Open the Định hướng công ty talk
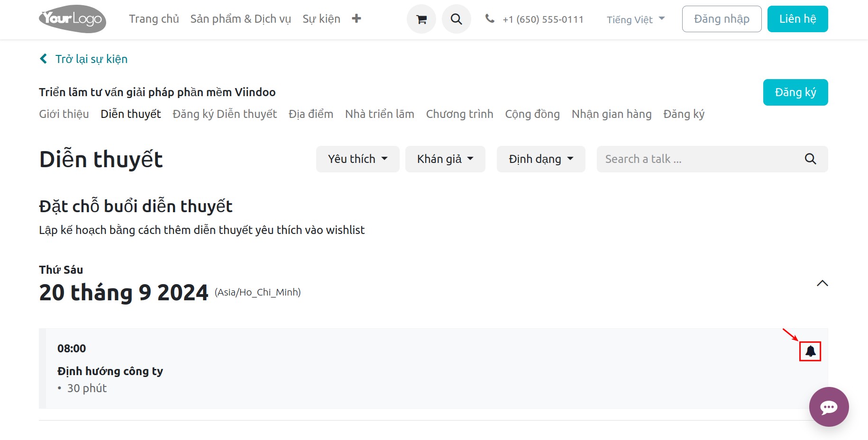Screen dimensions: 868x440 (x=110, y=371)
